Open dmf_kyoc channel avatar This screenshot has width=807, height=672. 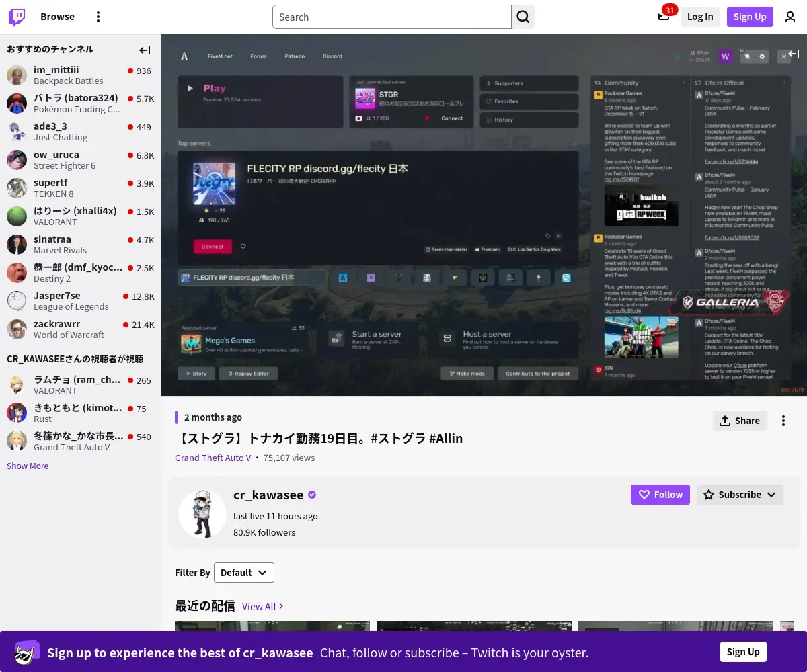pyautogui.click(x=17, y=273)
